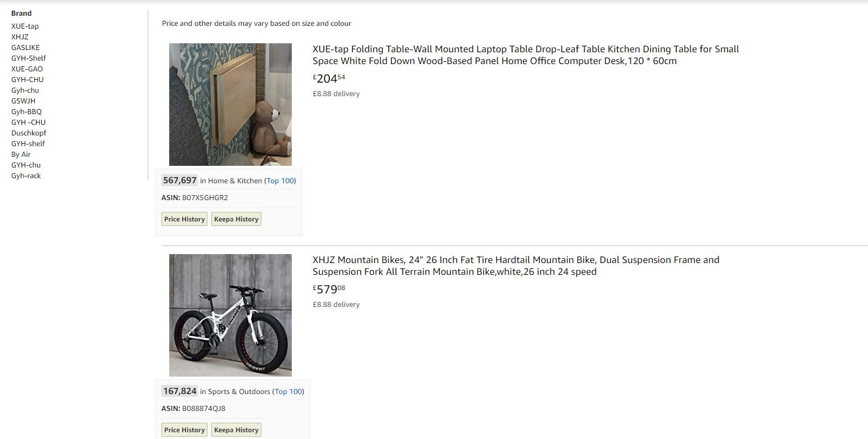
Task: Click Price History for the folding table
Action: tap(184, 219)
